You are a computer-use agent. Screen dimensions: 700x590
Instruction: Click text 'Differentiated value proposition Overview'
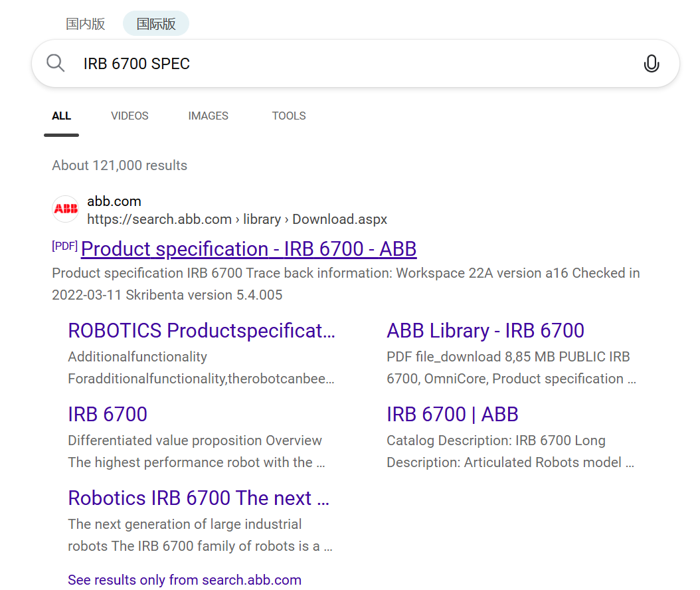click(195, 441)
